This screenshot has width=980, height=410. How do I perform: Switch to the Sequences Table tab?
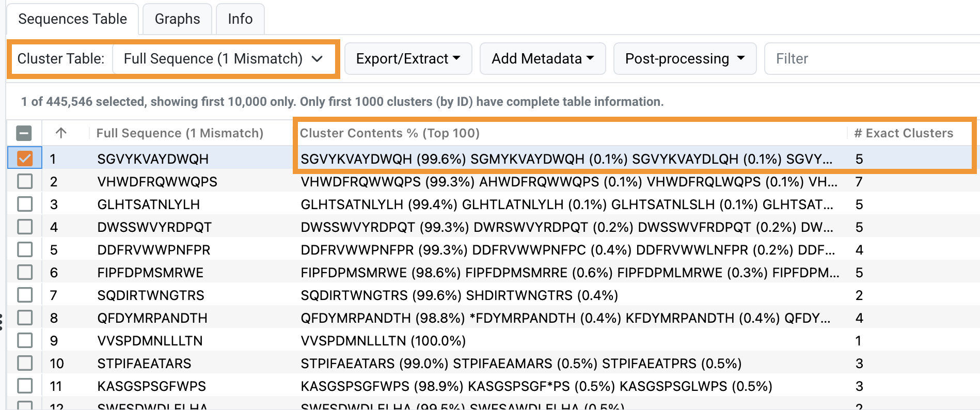click(x=72, y=19)
